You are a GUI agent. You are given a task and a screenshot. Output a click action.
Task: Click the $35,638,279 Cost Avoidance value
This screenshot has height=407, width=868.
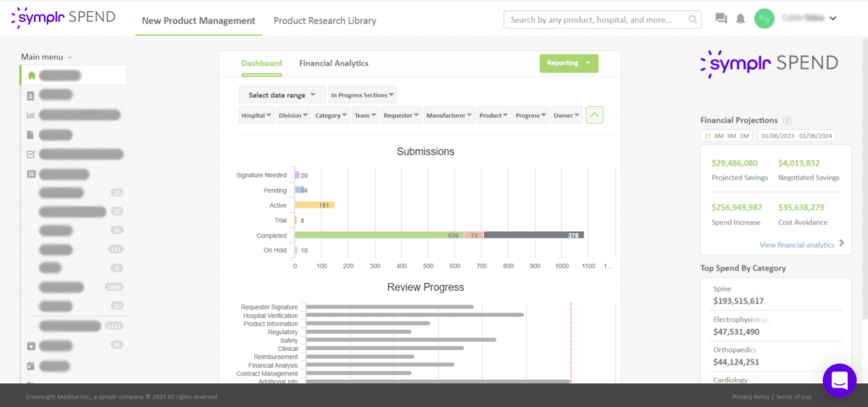point(801,208)
